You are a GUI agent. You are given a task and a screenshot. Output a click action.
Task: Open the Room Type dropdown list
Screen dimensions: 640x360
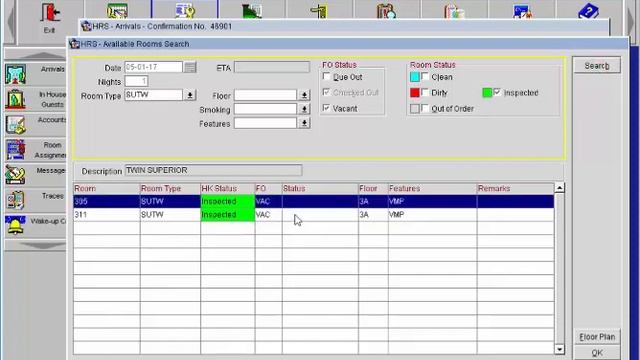(190, 95)
